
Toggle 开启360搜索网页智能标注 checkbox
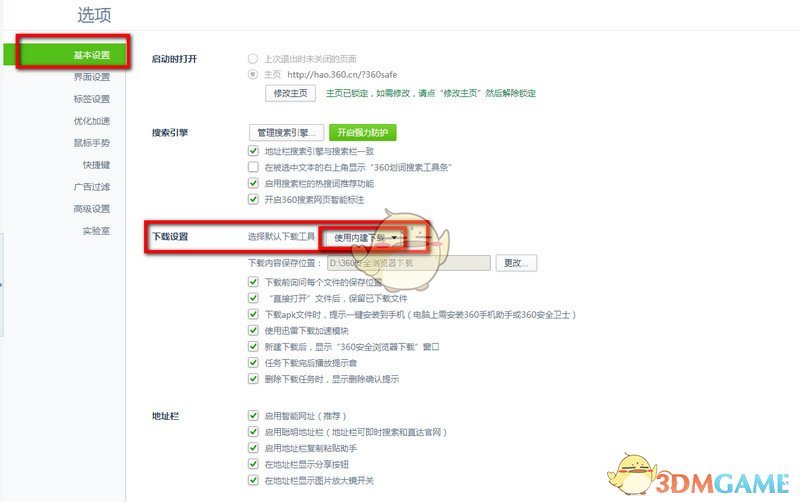tap(253, 199)
